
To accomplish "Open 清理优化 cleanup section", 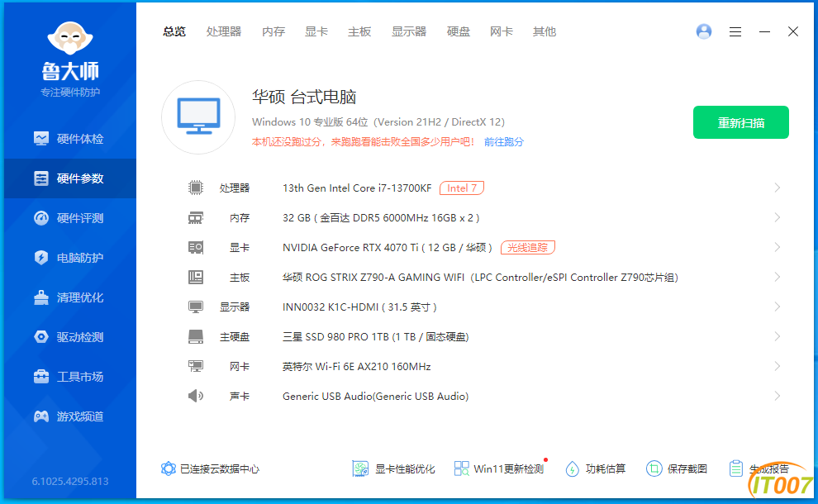I will (x=70, y=297).
